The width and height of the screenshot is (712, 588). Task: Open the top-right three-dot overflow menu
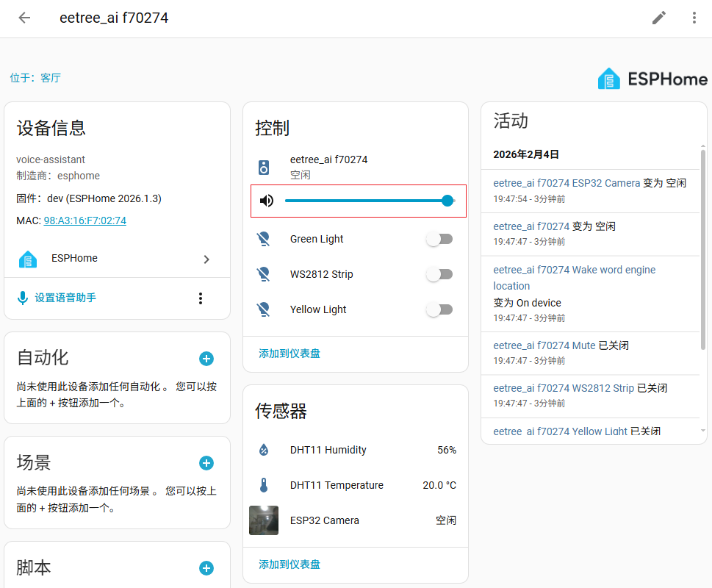click(694, 18)
